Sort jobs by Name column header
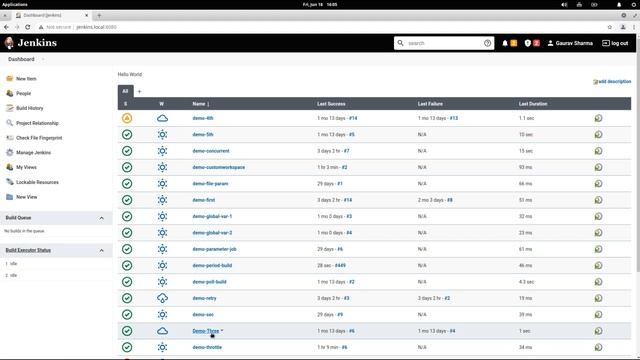The width and height of the screenshot is (640, 360). pyautogui.click(x=200, y=104)
